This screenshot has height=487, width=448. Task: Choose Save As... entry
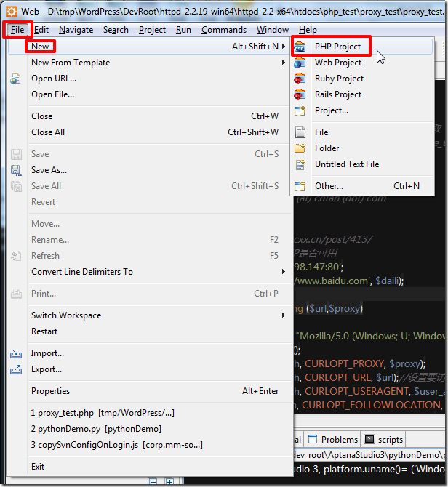click(148, 170)
